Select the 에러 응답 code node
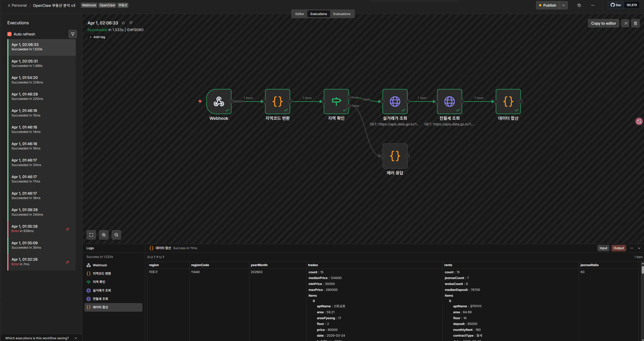This screenshot has width=644, height=341. tap(395, 156)
